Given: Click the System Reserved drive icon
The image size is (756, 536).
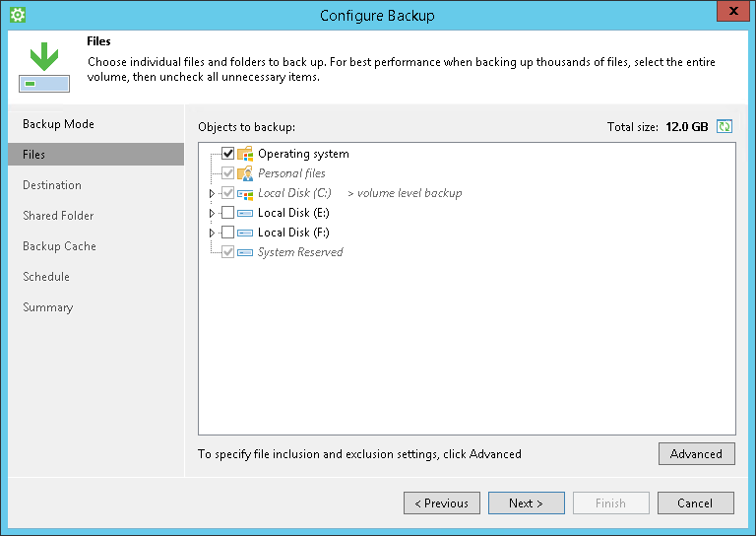Looking at the screenshot, I should click(245, 252).
